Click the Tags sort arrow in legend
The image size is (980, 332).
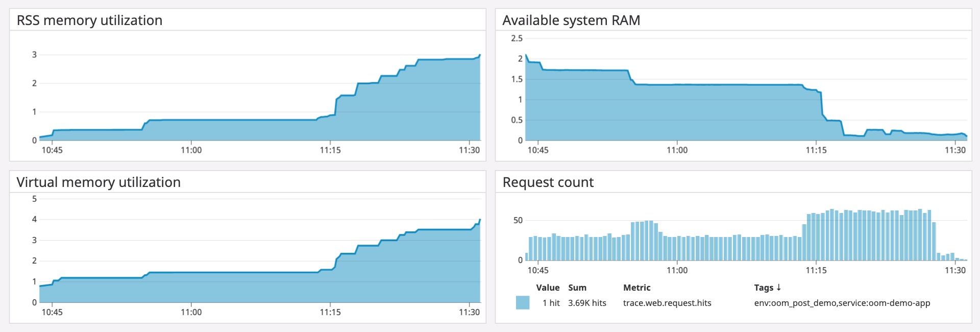[778, 288]
